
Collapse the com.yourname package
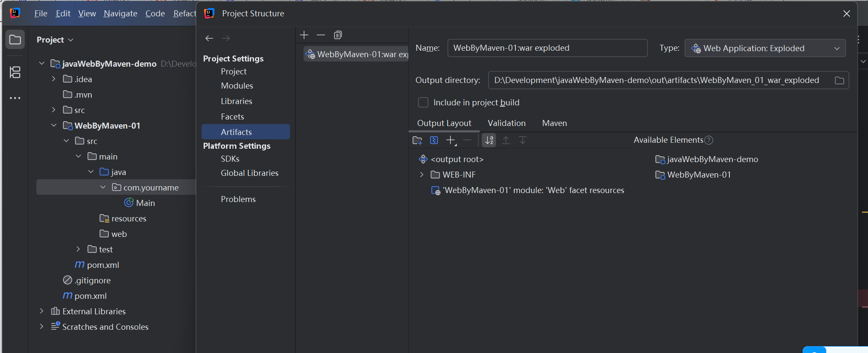(x=103, y=187)
